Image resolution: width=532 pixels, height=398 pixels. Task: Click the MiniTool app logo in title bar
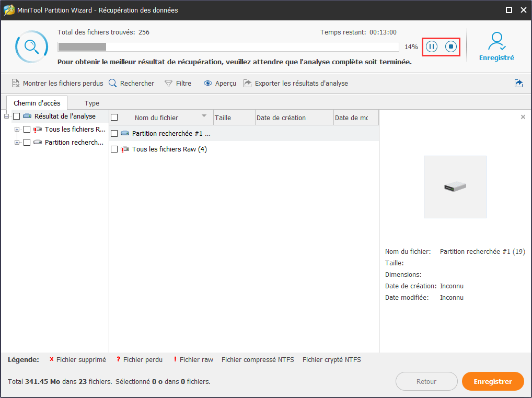tap(9, 10)
